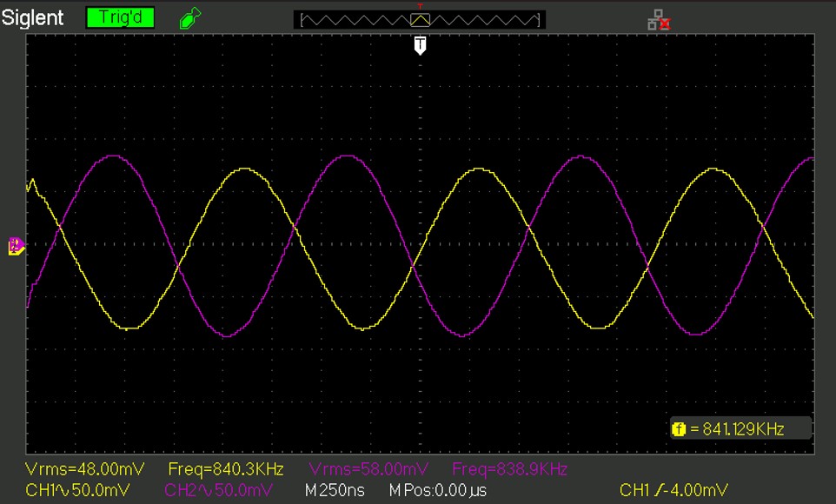This screenshot has width=836, height=504.
Task: Click the M Pos:0.00µs position readout
Action: (438, 489)
